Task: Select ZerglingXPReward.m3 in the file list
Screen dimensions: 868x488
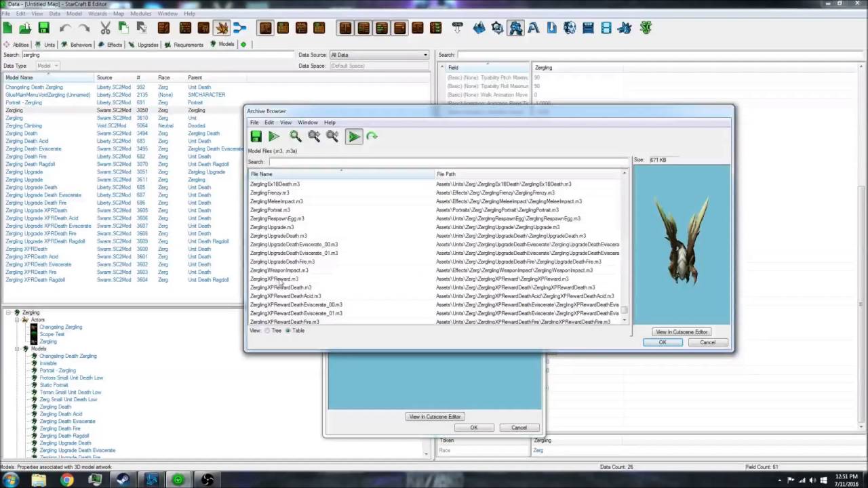Action: click(x=274, y=279)
